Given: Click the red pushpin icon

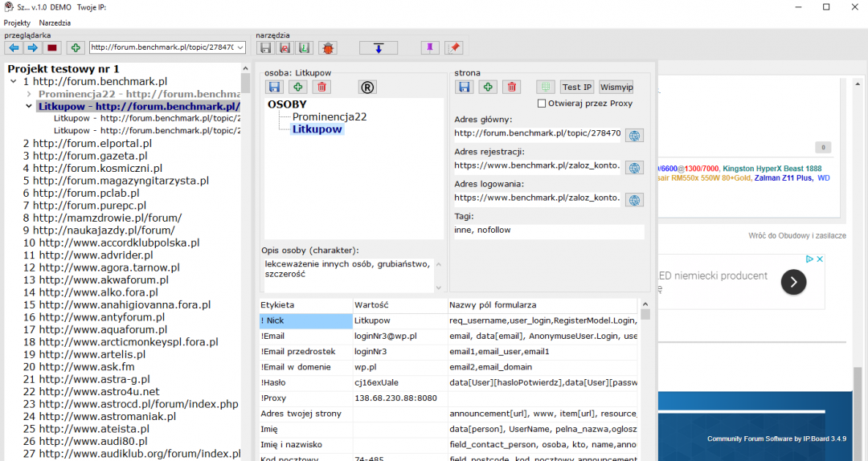Looking at the screenshot, I should (455, 48).
